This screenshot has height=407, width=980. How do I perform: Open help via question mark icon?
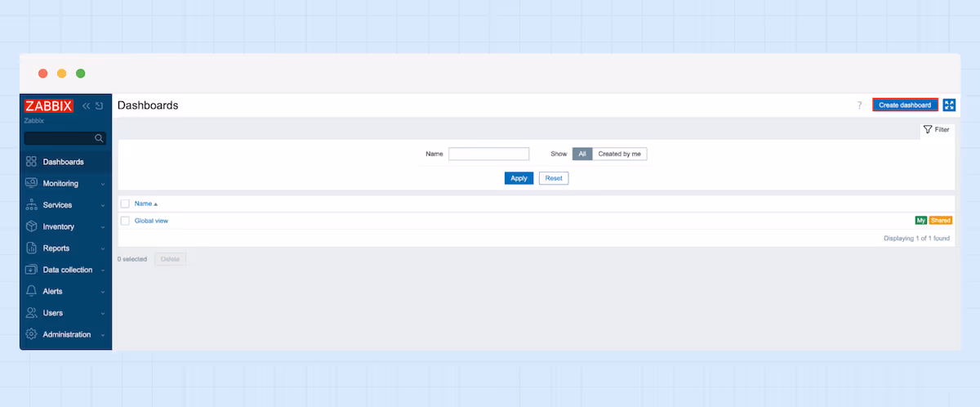click(x=859, y=105)
